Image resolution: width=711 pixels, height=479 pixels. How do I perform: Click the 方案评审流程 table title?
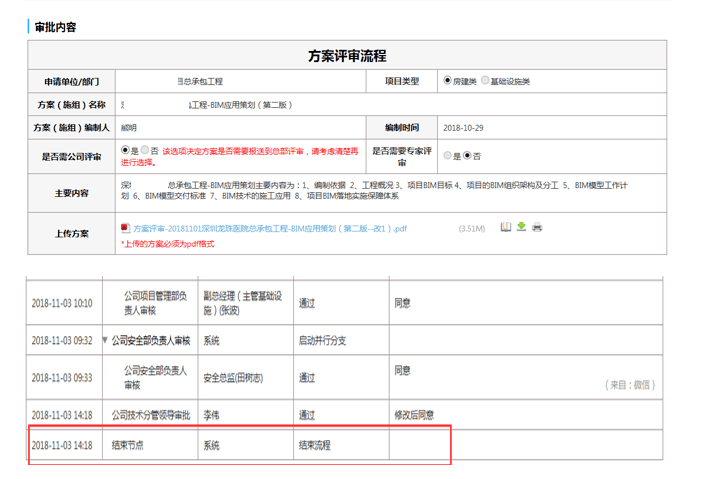[347, 56]
